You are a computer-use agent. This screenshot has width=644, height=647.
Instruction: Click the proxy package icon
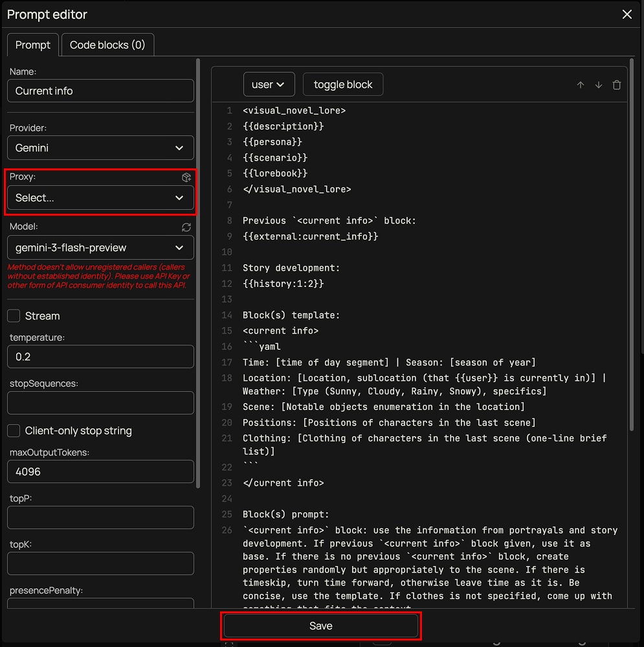click(186, 177)
